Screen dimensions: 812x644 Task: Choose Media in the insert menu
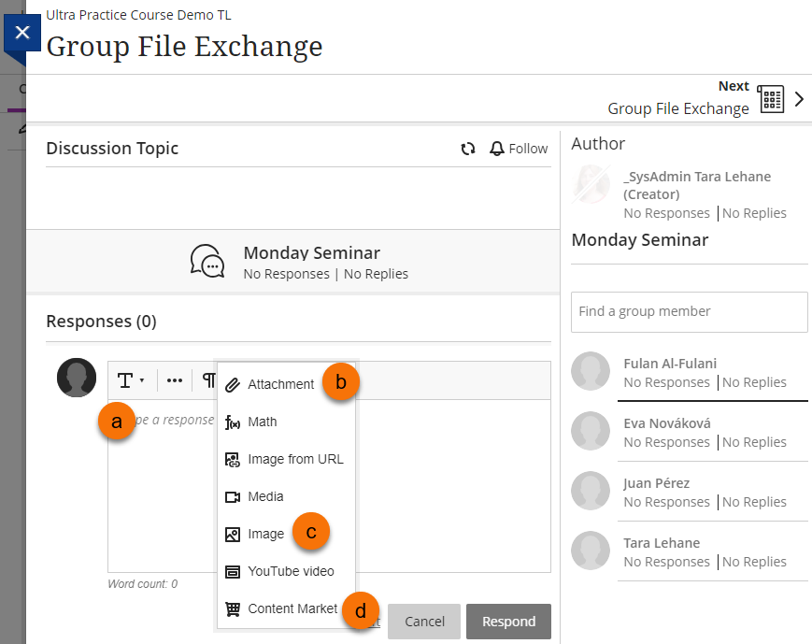click(x=265, y=496)
